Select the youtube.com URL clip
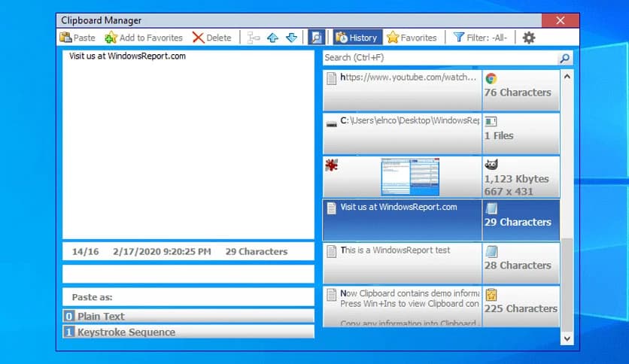 click(x=403, y=90)
